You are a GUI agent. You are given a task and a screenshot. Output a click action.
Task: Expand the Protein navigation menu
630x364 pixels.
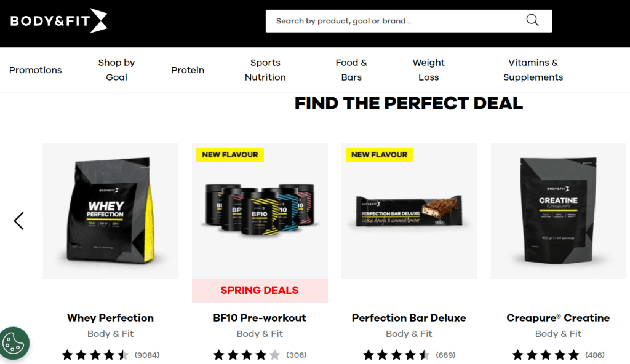pyautogui.click(x=188, y=70)
